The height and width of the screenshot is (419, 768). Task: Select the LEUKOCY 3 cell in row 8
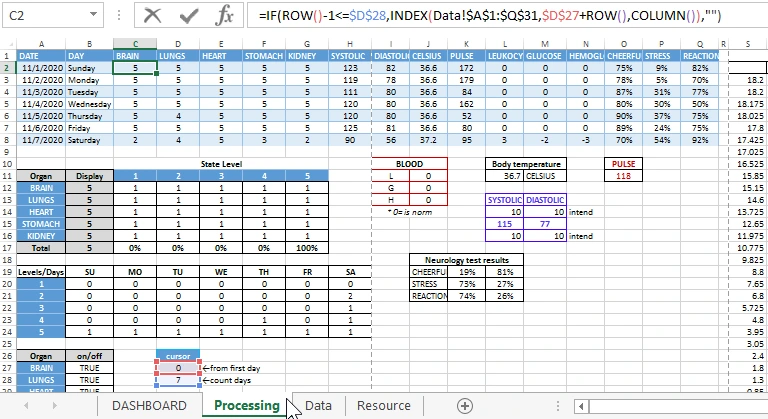[504, 140]
